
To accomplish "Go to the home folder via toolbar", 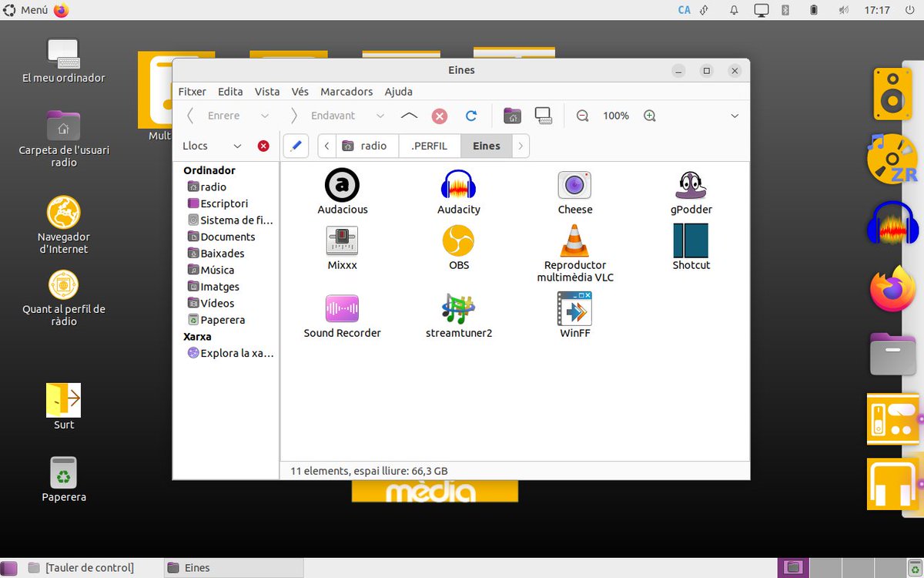I will coord(512,116).
